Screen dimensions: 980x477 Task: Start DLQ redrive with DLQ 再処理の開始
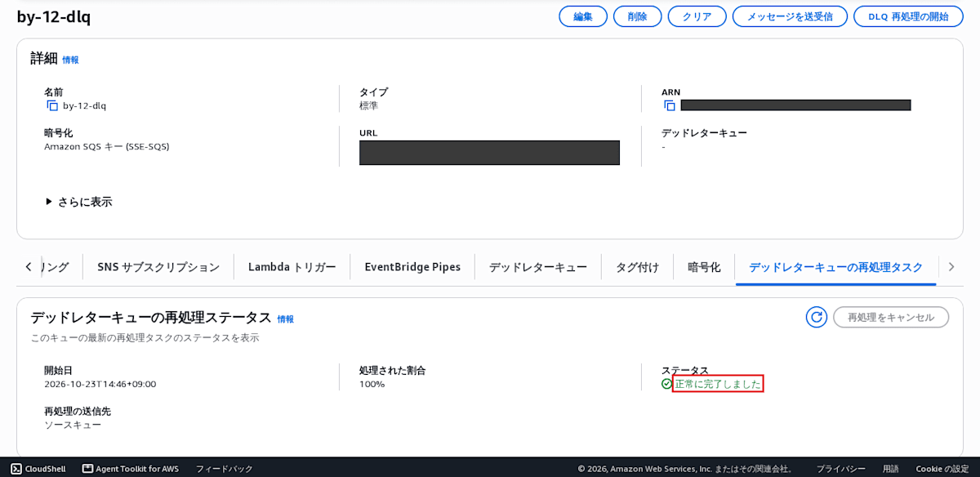coord(908,16)
